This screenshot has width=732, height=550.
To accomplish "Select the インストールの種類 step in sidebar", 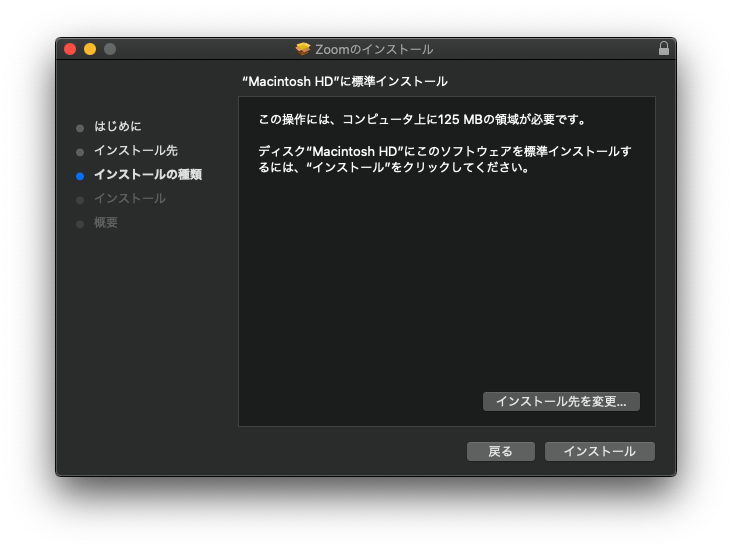I will (x=148, y=175).
